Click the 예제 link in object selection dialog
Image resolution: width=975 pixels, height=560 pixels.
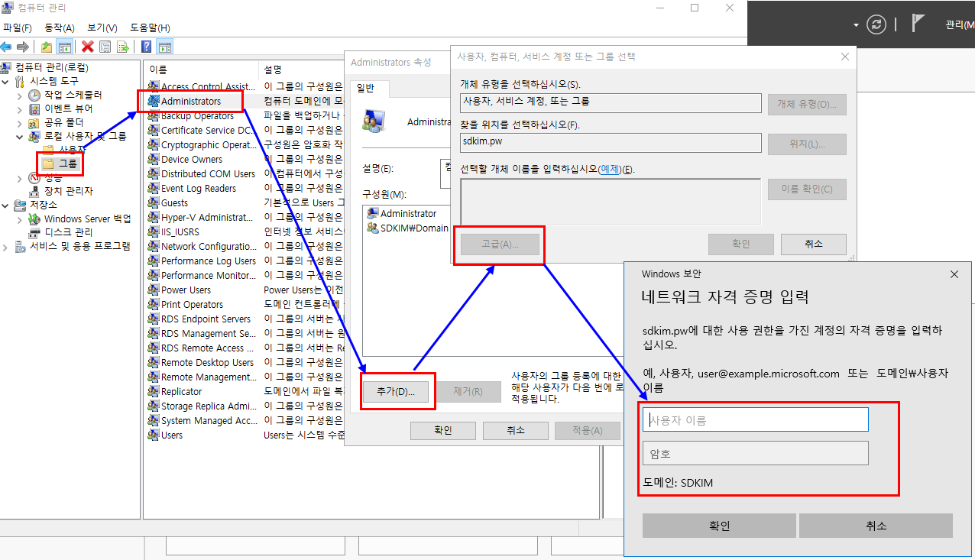(610, 169)
